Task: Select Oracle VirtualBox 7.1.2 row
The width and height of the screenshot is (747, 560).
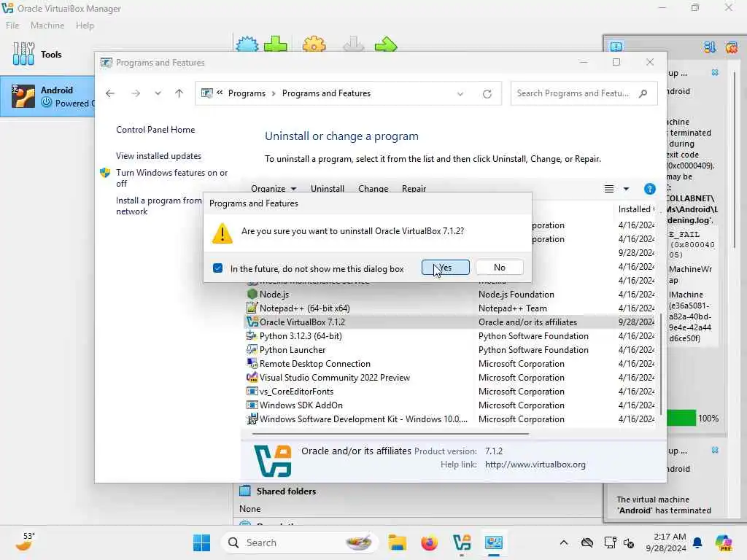Action: (450, 322)
